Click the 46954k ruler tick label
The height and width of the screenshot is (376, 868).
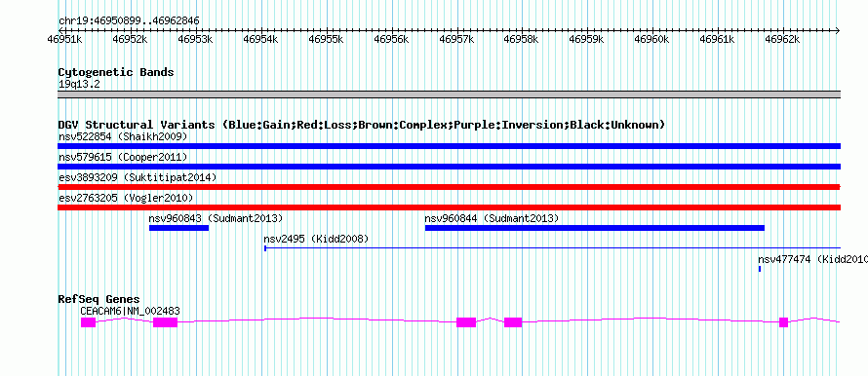261,40
